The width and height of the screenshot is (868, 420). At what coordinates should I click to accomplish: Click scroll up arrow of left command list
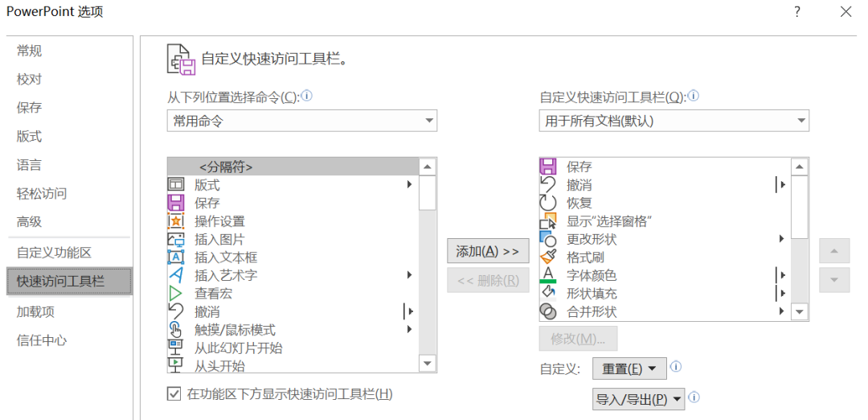[428, 167]
